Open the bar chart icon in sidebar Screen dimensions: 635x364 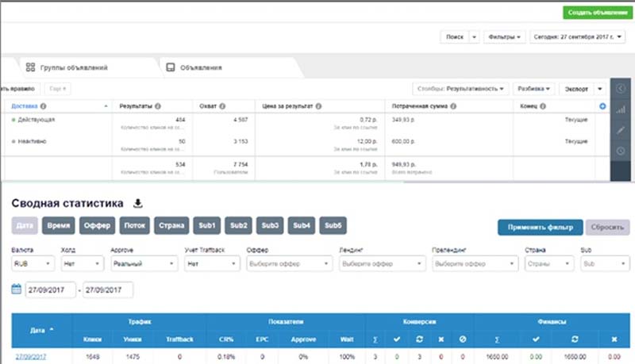[x=621, y=109]
